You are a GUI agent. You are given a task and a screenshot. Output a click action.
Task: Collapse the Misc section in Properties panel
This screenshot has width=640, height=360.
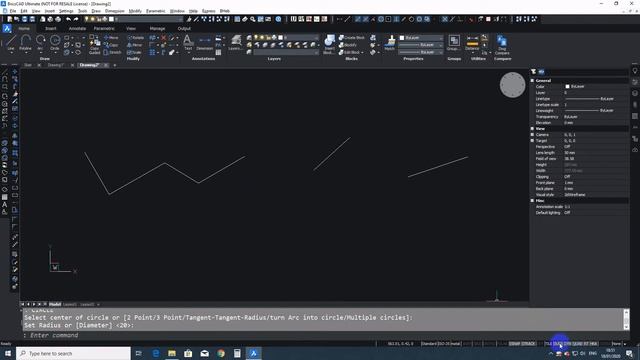click(x=532, y=201)
